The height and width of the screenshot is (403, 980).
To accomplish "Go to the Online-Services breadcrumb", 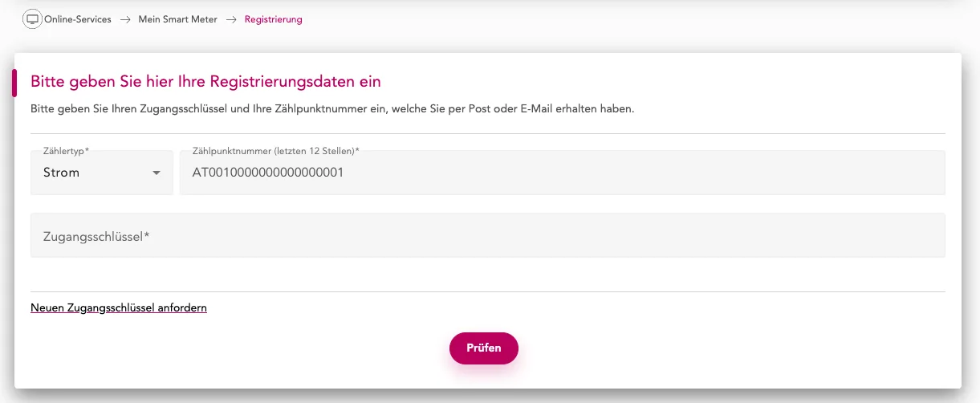I will click(78, 19).
